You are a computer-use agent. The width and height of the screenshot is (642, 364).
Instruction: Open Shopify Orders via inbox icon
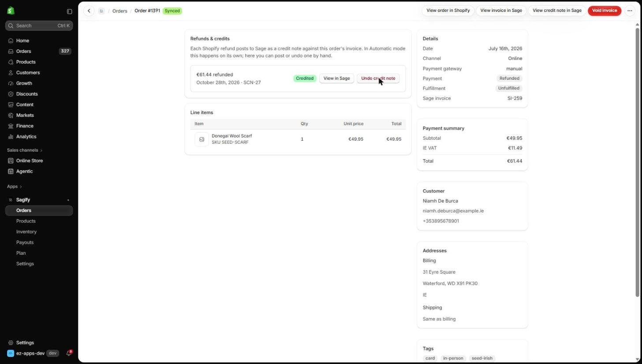click(11, 51)
